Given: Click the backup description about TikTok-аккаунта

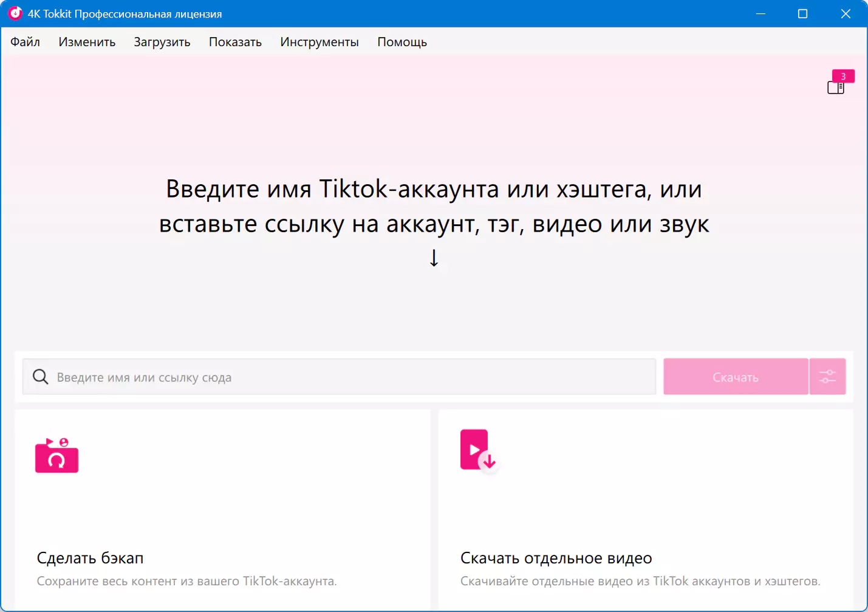Looking at the screenshot, I should (x=186, y=581).
